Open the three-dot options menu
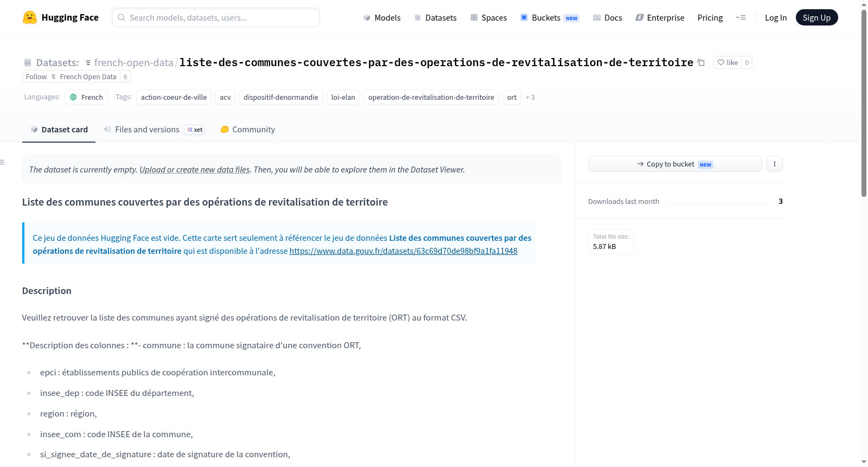This screenshot has height=467, width=868. (x=775, y=164)
